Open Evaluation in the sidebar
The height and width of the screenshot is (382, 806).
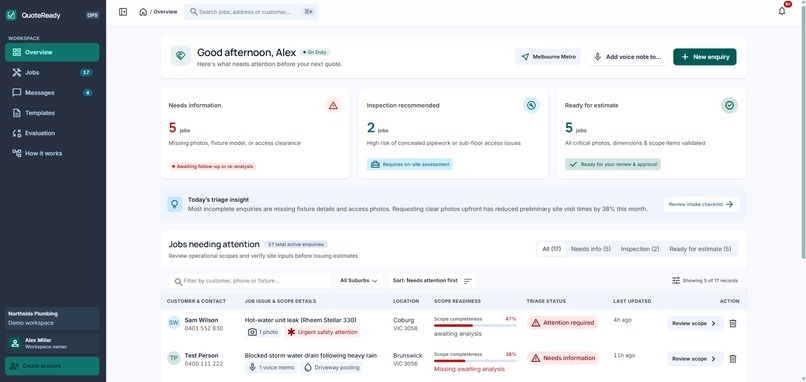52,133
